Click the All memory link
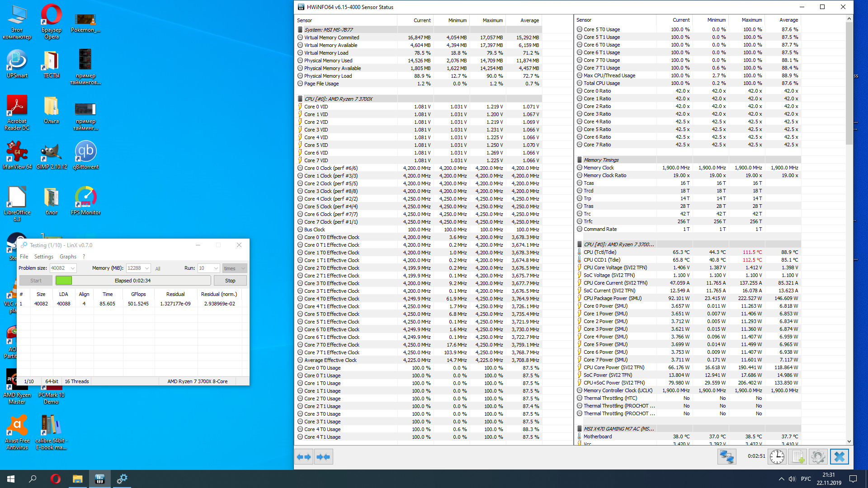Viewport: 868px width, 488px height. 158,269
